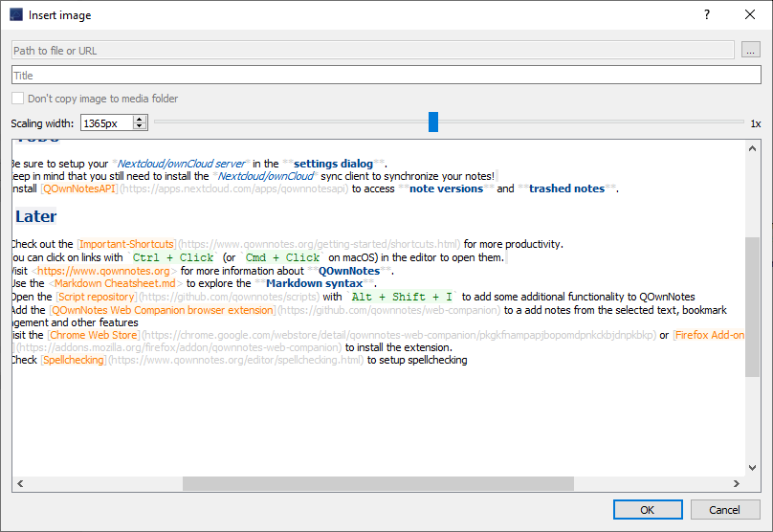This screenshot has height=532, width=773.
Task: Click the "Important-Shortcuts" text in preview
Action: [126, 244]
